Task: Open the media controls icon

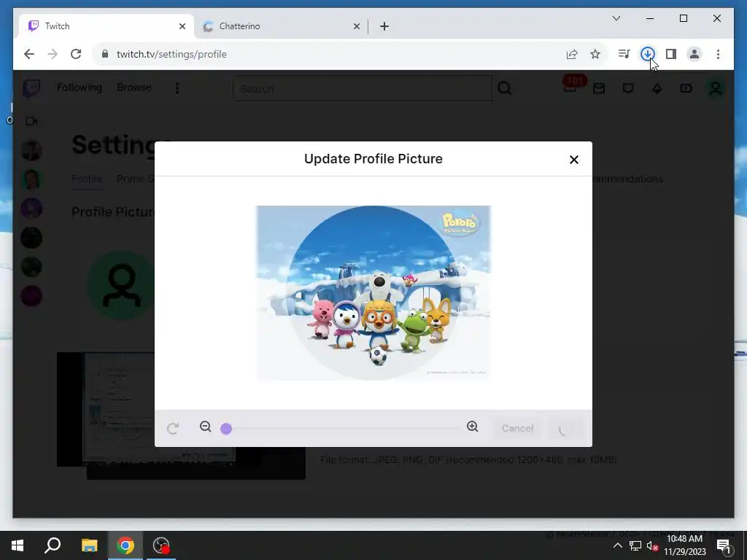Action: click(624, 54)
